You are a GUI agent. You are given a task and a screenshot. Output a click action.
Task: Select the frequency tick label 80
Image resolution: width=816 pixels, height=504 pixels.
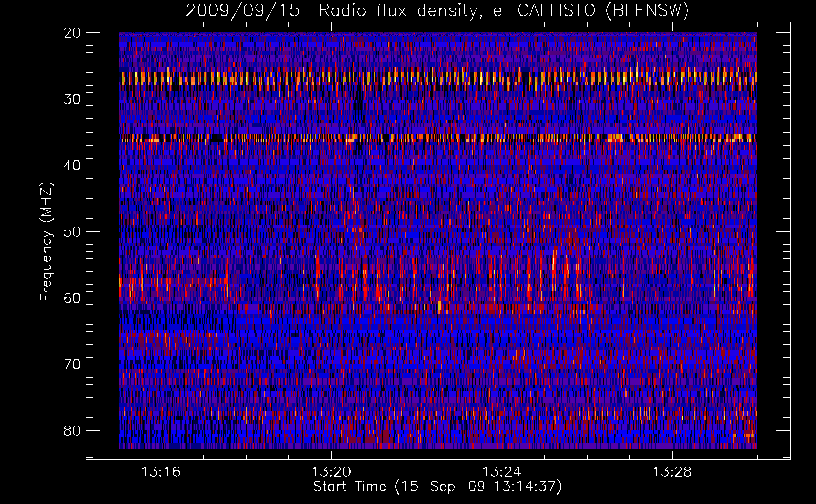[x=73, y=431]
